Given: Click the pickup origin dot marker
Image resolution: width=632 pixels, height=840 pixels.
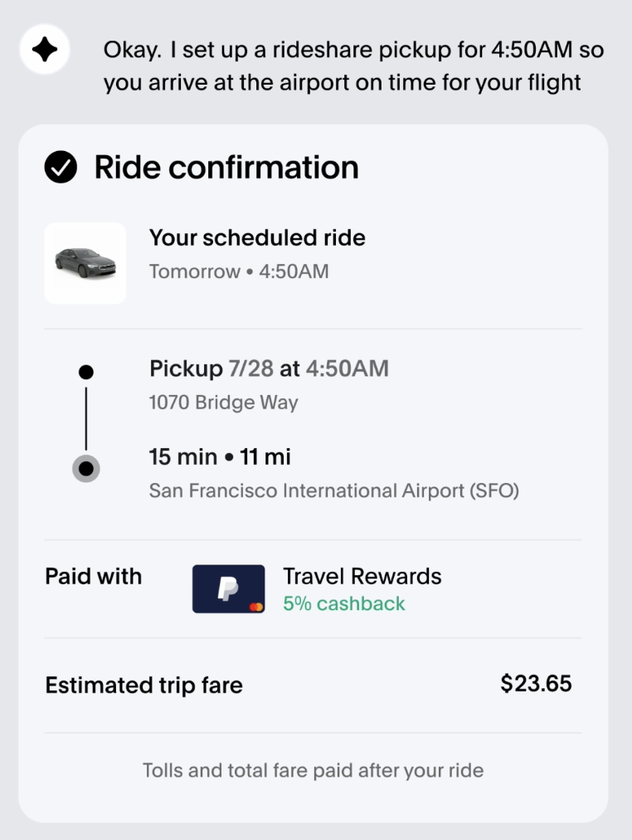Looking at the screenshot, I should [x=85, y=372].
